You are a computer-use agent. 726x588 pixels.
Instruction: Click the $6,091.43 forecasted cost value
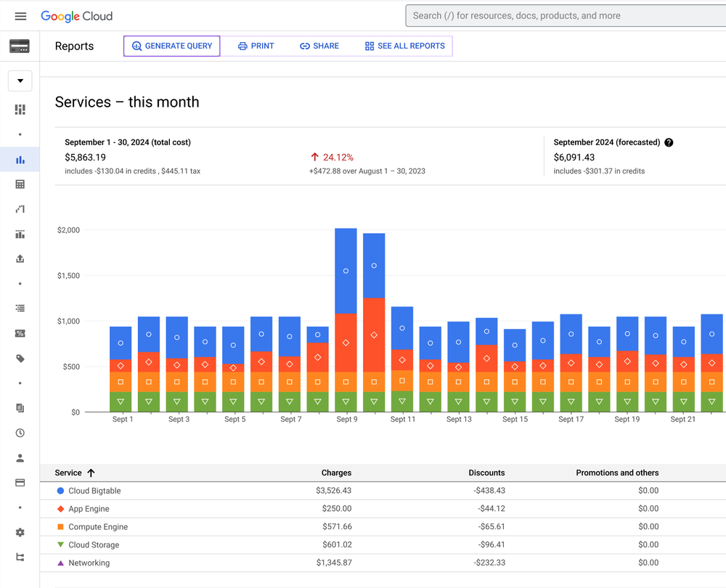[574, 158]
